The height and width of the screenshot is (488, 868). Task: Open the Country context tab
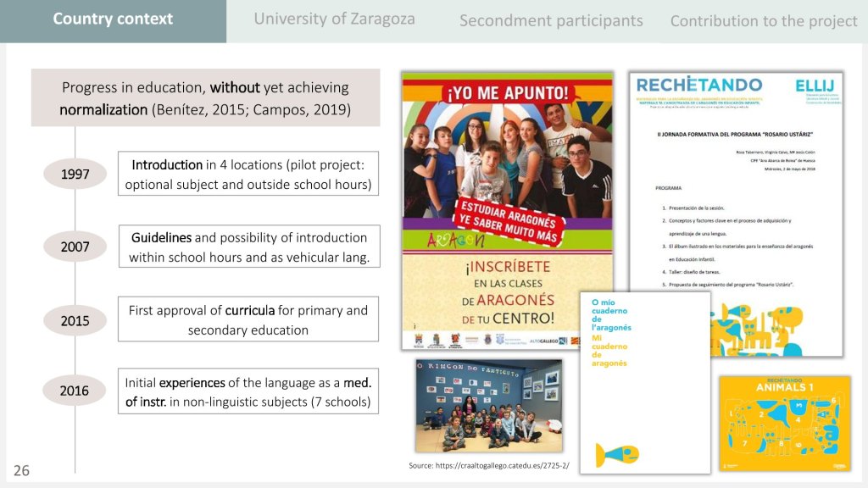point(113,19)
